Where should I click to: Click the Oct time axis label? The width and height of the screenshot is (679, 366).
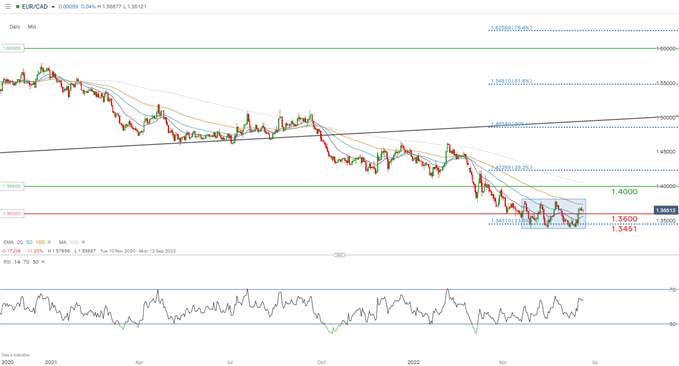tap(321, 362)
